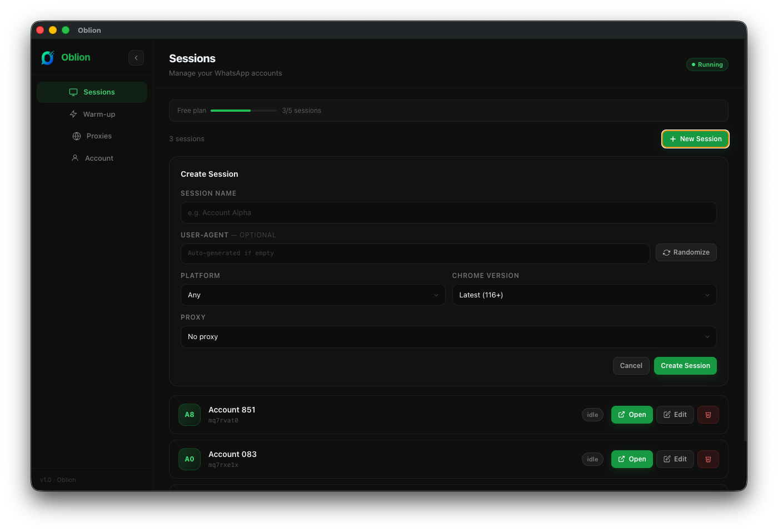
Task: Open the Chrome Version dropdown
Action: 584,295
